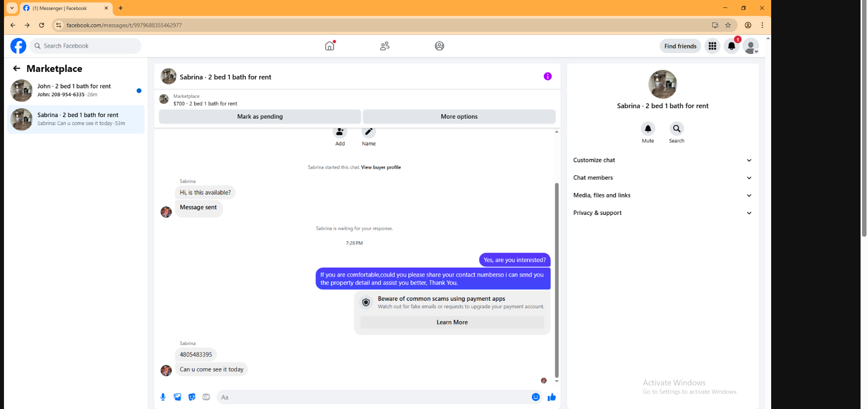Click the browser back arrow
The image size is (868, 409).
13,25
